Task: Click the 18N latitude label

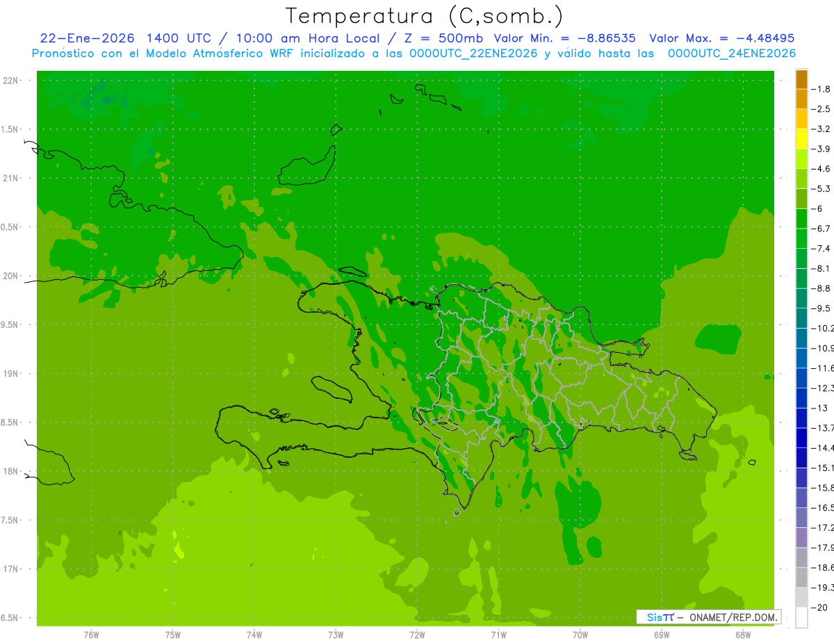Action: coord(11,471)
